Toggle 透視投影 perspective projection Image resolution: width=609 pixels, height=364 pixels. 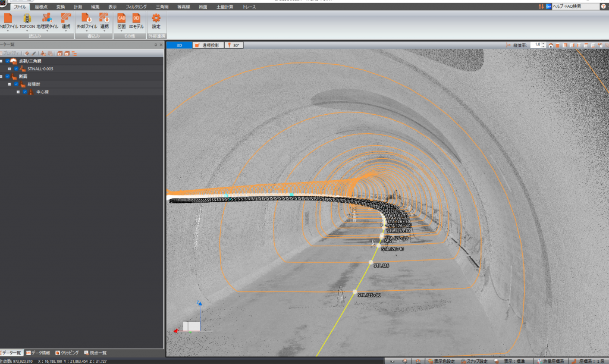coord(208,45)
